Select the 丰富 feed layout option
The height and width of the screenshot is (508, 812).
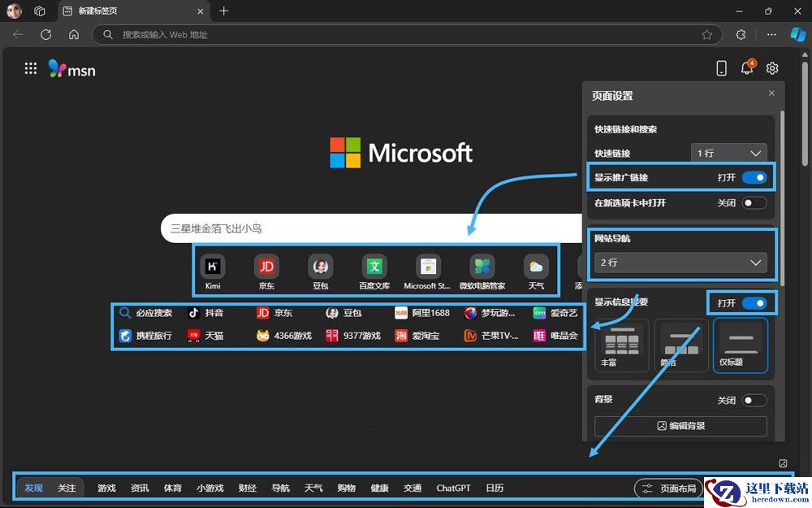[622, 345]
